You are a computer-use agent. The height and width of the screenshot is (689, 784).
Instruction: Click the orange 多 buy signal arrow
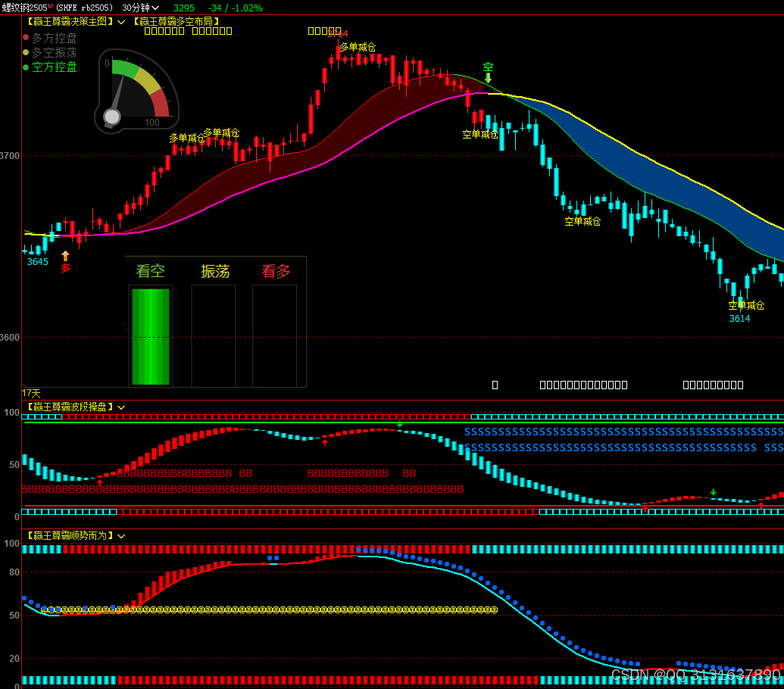click(x=65, y=256)
